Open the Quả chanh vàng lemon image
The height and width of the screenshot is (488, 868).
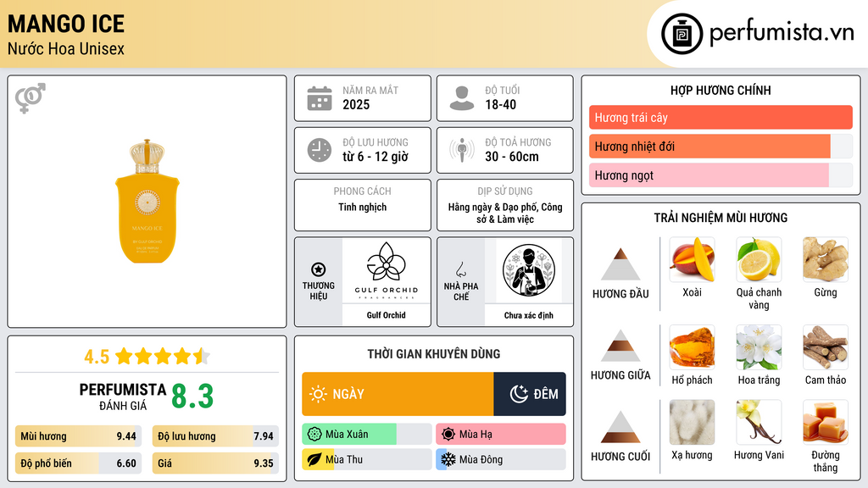pyautogui.click(x=759, y=259)
